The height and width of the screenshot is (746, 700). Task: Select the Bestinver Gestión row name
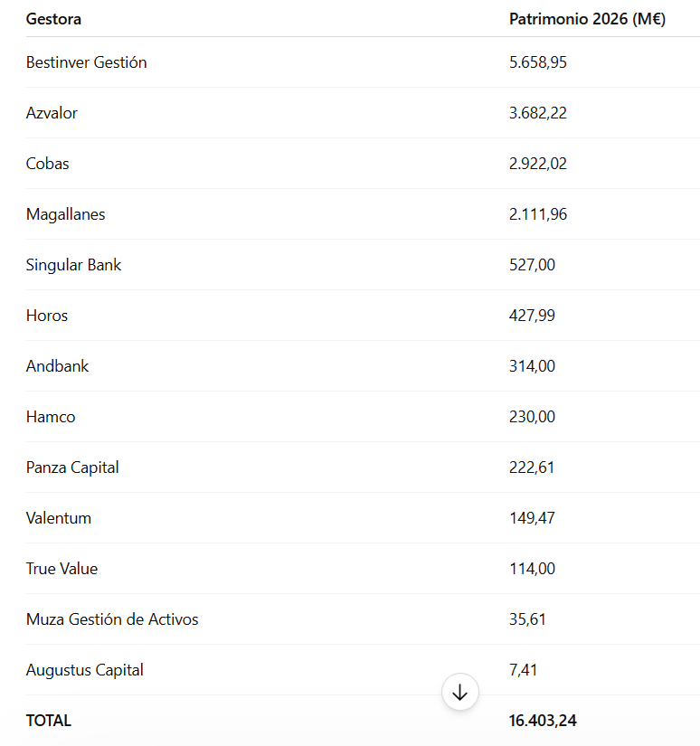point(86,62)
